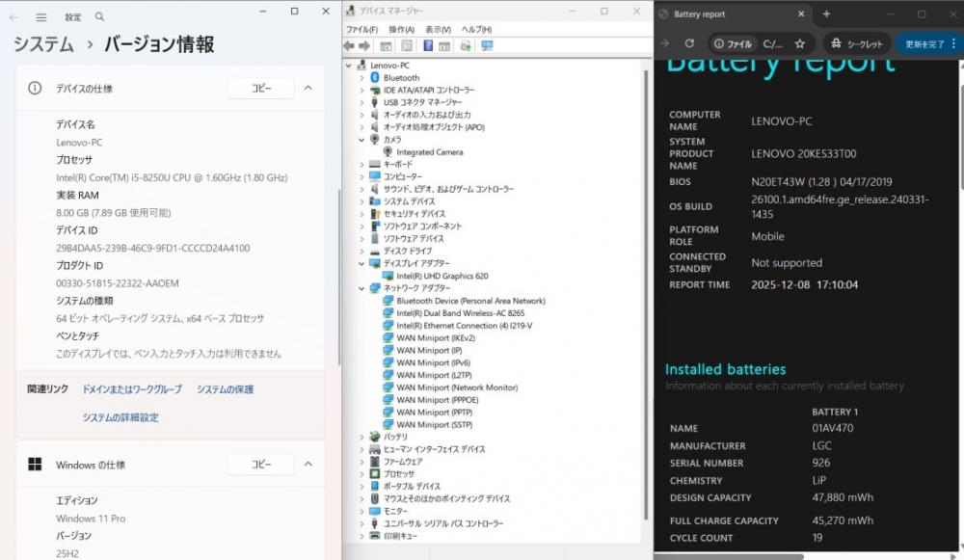This screenshot has height=560, width=964.
Task: Click the Windows logo beside Windows の仕様
Action: [x=35, y=465]
